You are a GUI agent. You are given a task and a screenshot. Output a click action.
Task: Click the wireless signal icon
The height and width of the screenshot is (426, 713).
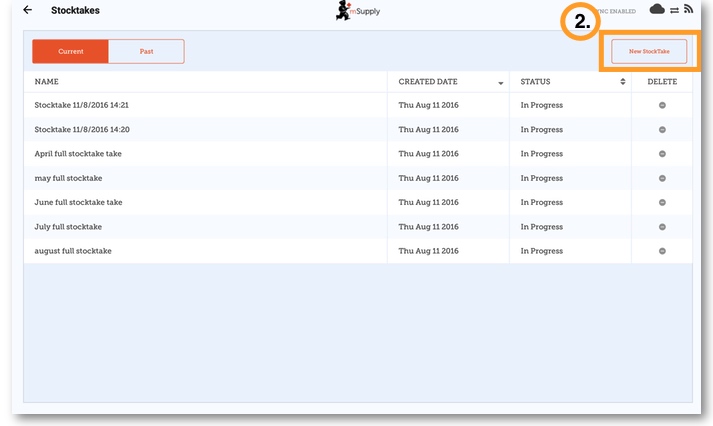pyautogui.click(x=688, y=10)
